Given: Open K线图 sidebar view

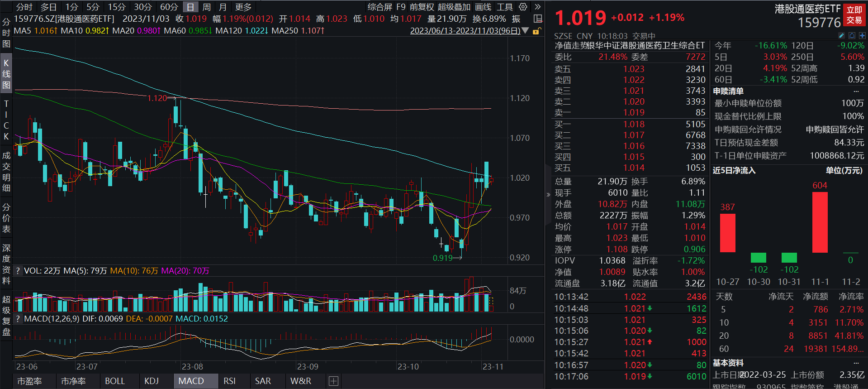Looking at the screenshot, I should coord(6,74).
